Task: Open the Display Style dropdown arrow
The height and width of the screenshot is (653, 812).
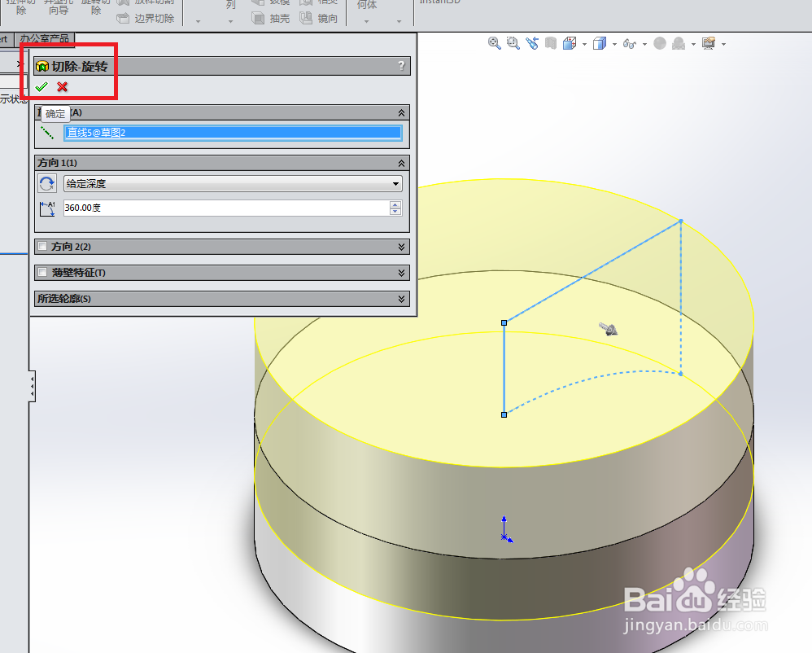Action: coord(615,45)
